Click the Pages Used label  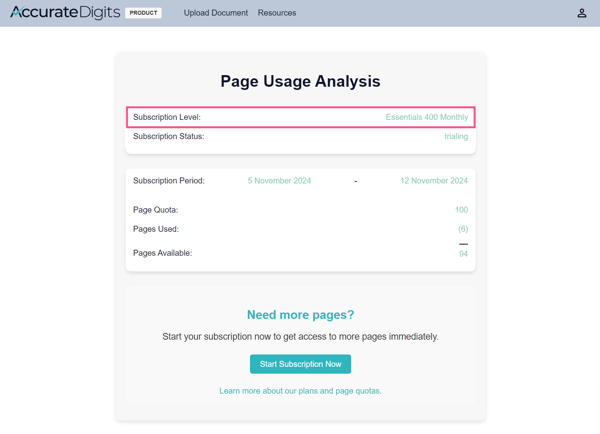(x=156, y=229)
